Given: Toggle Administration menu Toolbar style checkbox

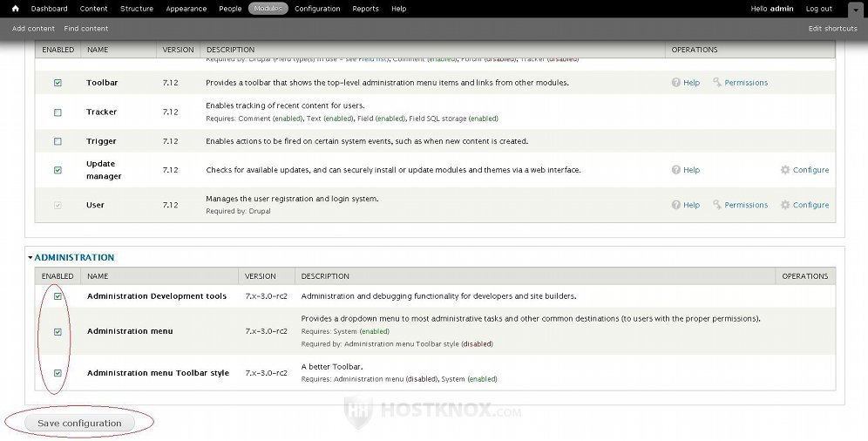Looking at the screenshot, I should click(58, 374).
